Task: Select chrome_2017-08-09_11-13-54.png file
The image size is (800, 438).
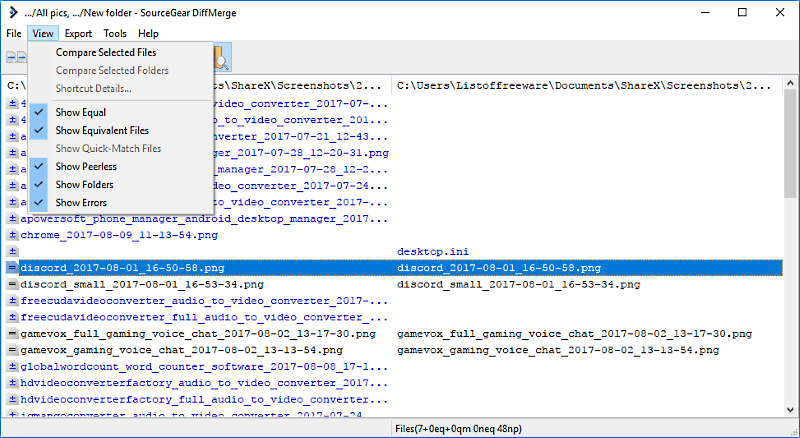Action: click(119, 235)
